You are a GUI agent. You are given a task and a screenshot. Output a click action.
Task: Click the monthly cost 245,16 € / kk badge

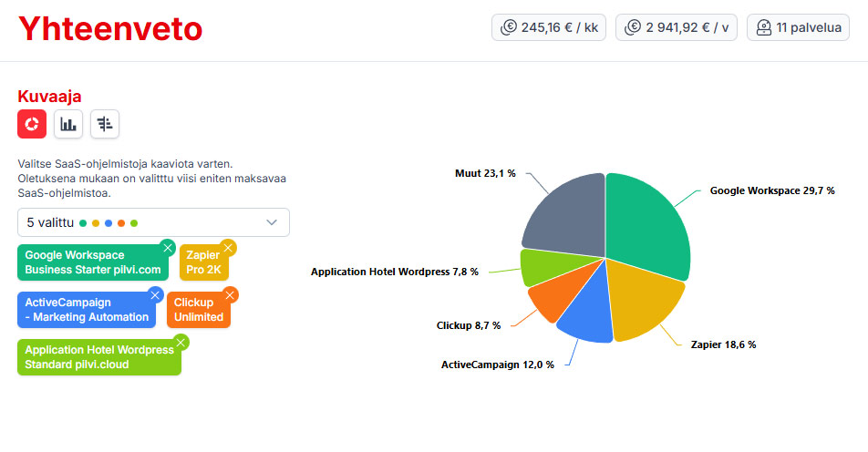point(549,27)
